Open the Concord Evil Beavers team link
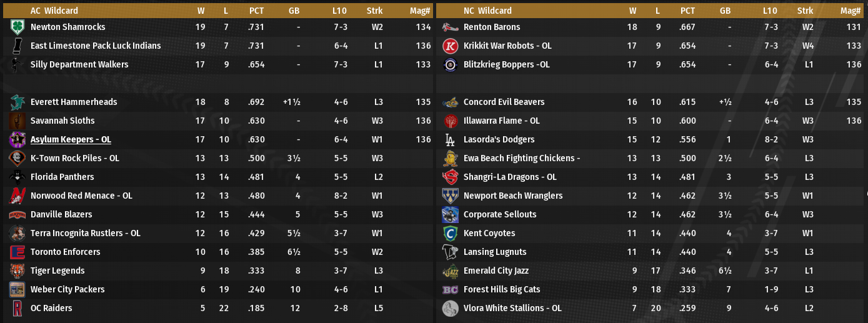Image resolution: width=868 pixels, height=323 pixels. click(x=504, y=102)
